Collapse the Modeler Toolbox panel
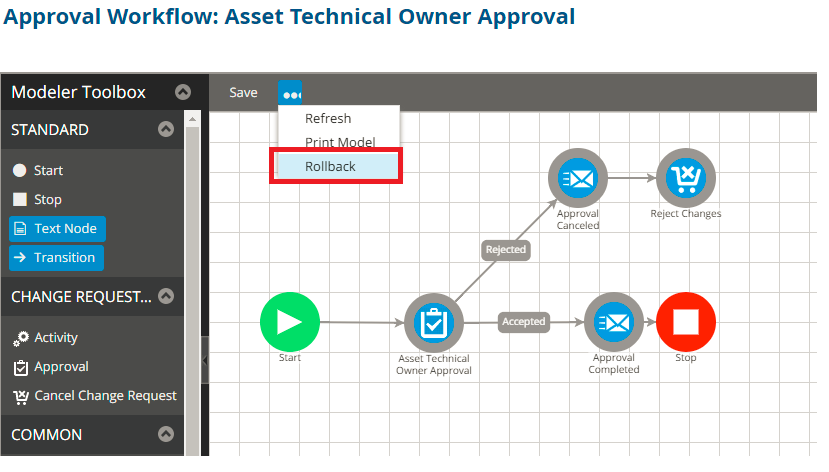829x472 pixels. (x=183, y=92)
